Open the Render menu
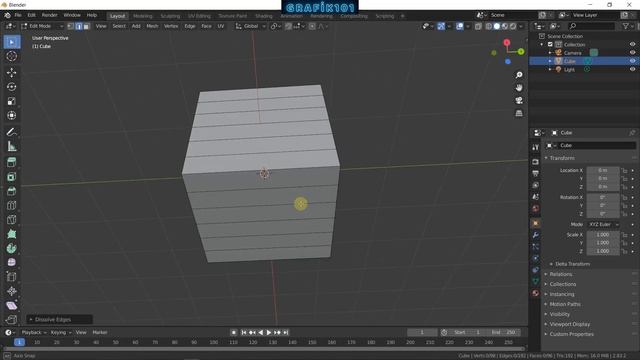This screenshot has width=640, height=360. 50,16
